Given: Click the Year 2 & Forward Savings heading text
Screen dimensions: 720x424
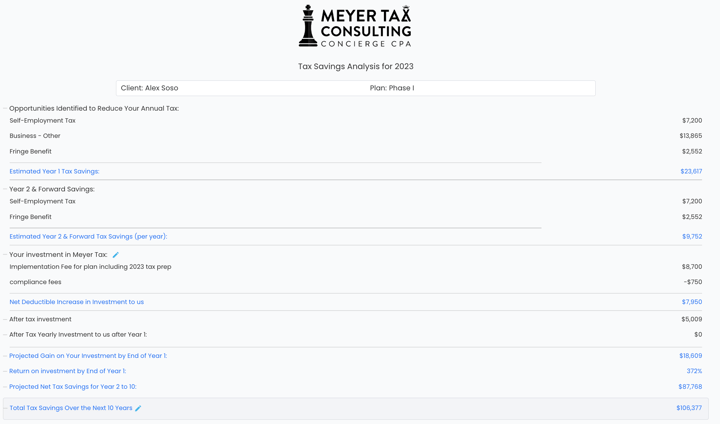Looking at the screenshot, I should pyautogui.click(x=52, y=189).
